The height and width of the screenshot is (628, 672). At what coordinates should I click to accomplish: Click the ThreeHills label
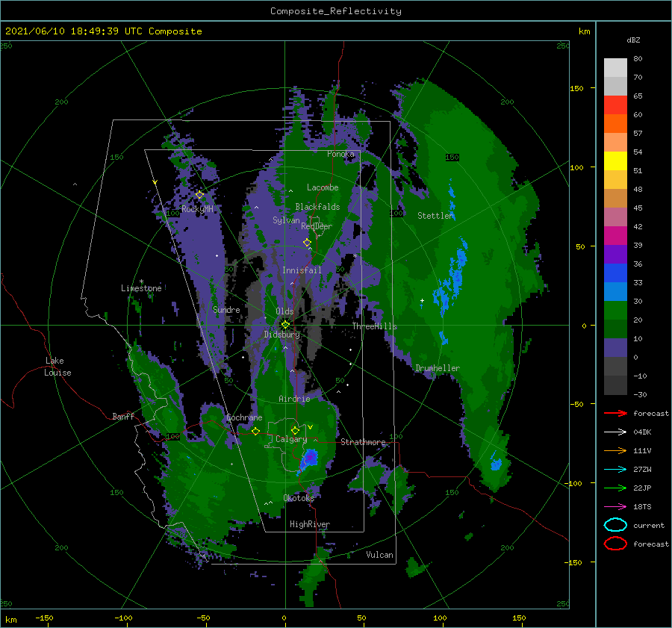click(x=375, y=326)
